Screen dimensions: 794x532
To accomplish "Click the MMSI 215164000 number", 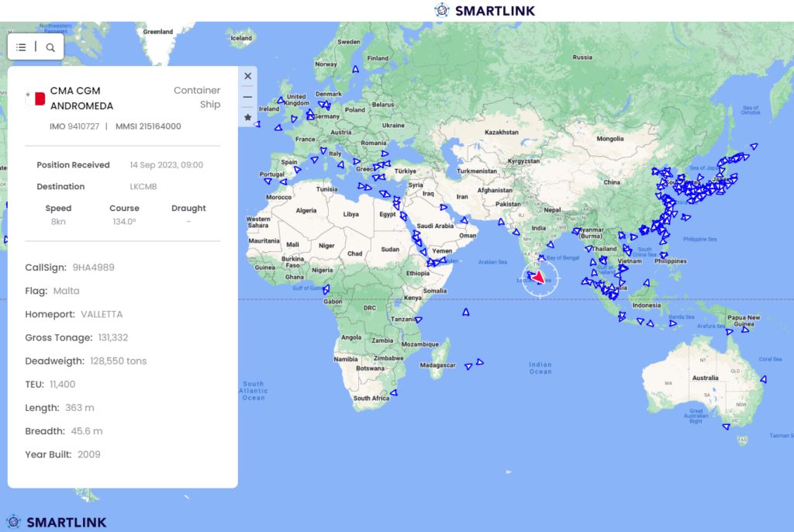I will click(x=148, y=126).
